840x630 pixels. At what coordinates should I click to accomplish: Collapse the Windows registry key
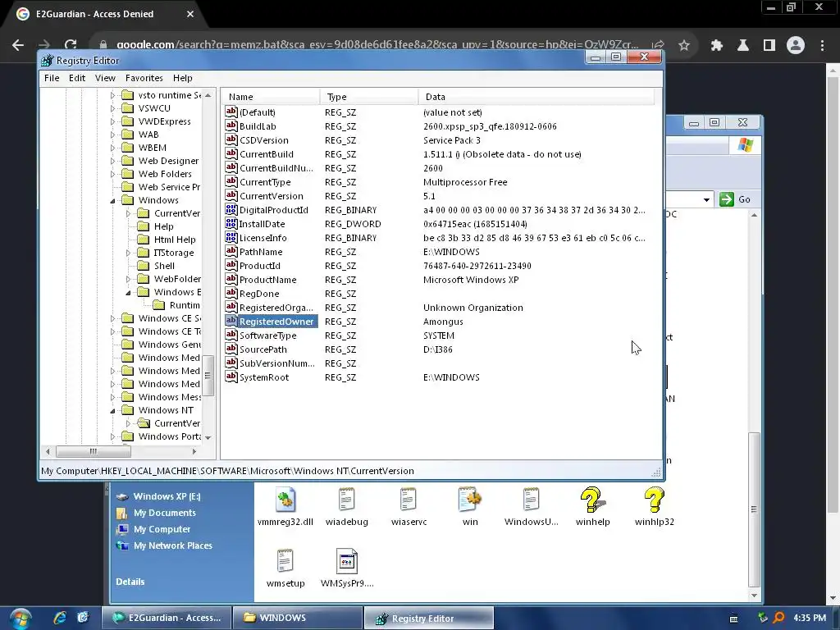click(x=112, y=200)
